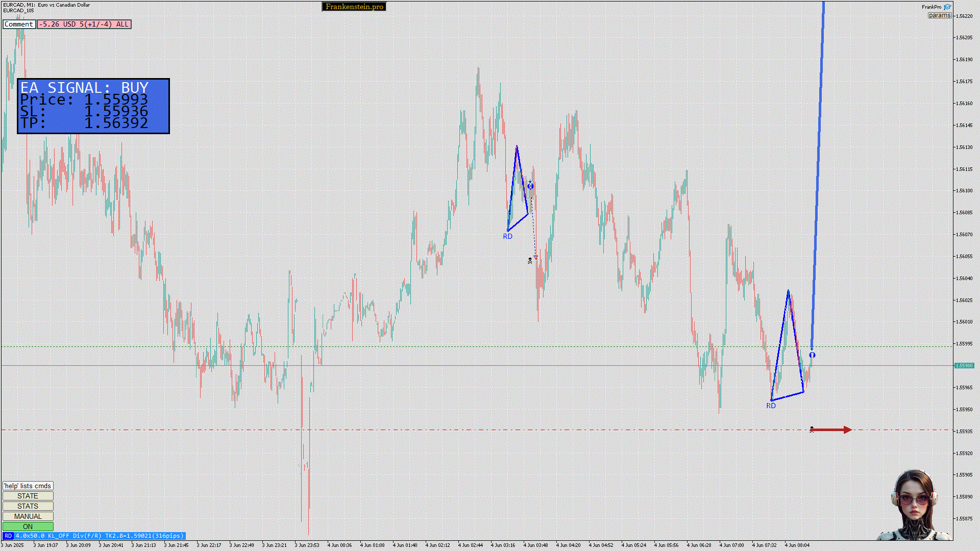980x551 pixels.
Task: Click the RD label under left triangle pattern
Action: pos(507,236)
